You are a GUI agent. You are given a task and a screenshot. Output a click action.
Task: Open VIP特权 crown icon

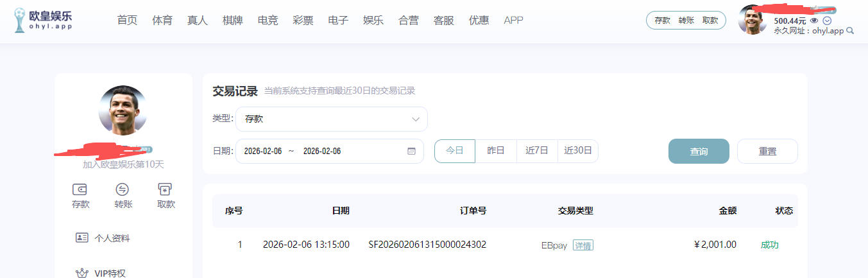81,273
